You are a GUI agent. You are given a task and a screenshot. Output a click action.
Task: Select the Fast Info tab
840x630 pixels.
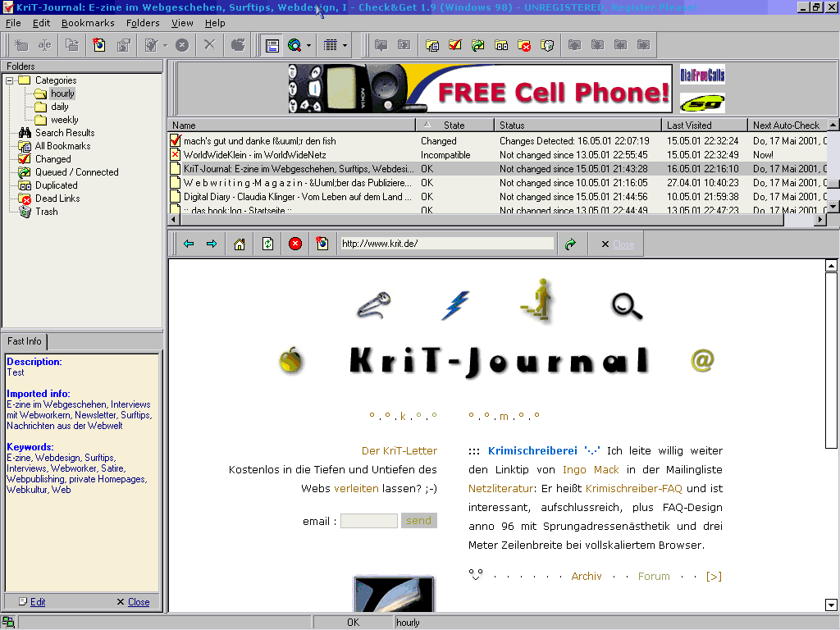click(25, 341)
